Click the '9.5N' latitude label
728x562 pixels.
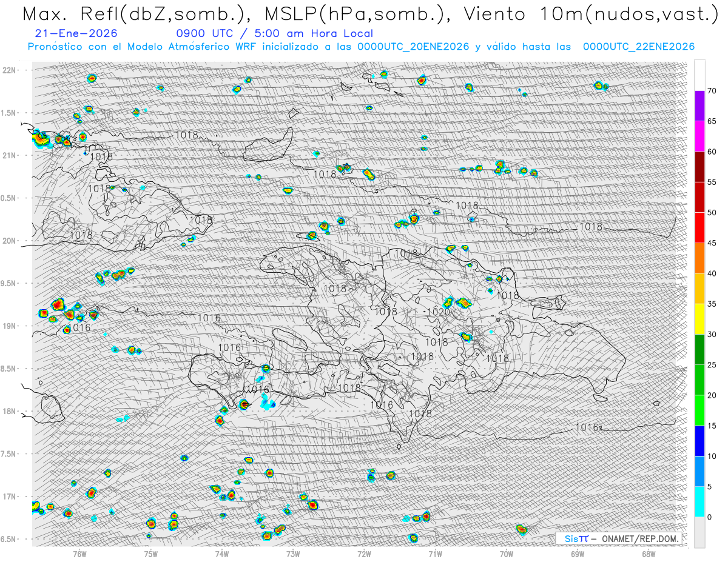8,283
